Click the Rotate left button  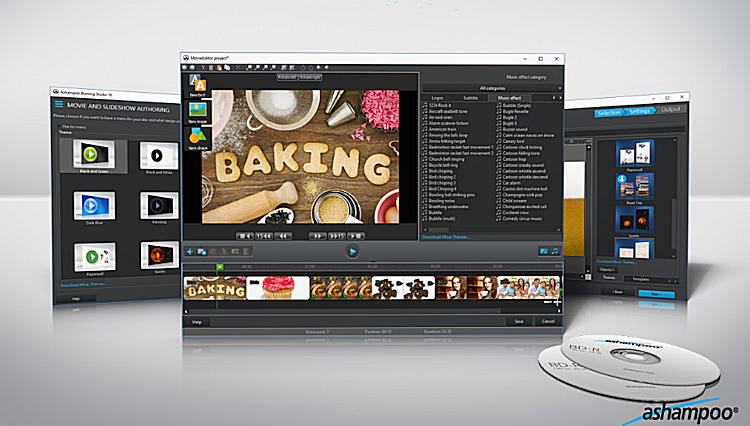[287, 76]
